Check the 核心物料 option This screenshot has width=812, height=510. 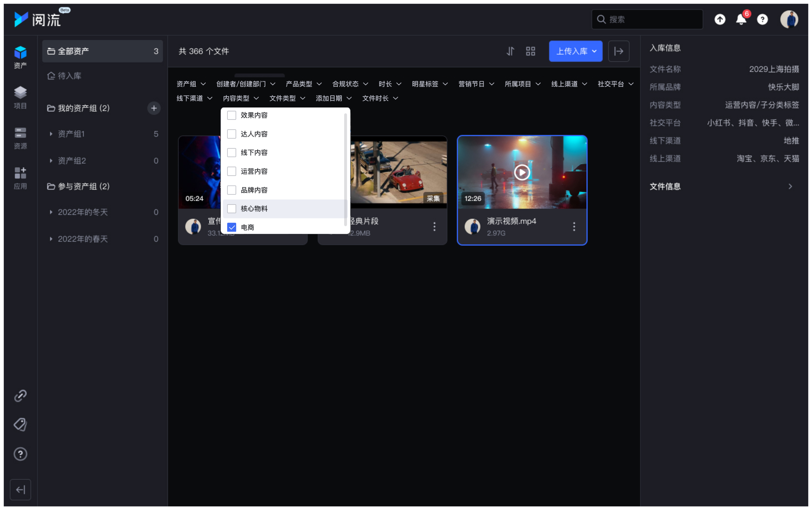[x=232, y=209]
